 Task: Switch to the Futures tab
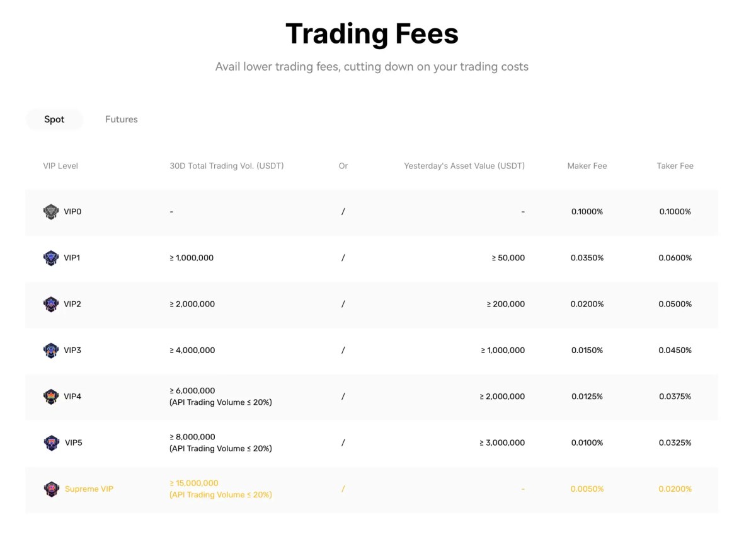[x=121, y=119]
